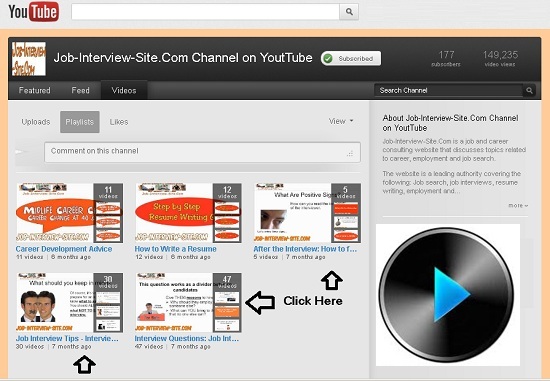Click the up arrow under Job Interview Tips
Viewport: 550px width, 381px height.
click(x=85, y=365)
